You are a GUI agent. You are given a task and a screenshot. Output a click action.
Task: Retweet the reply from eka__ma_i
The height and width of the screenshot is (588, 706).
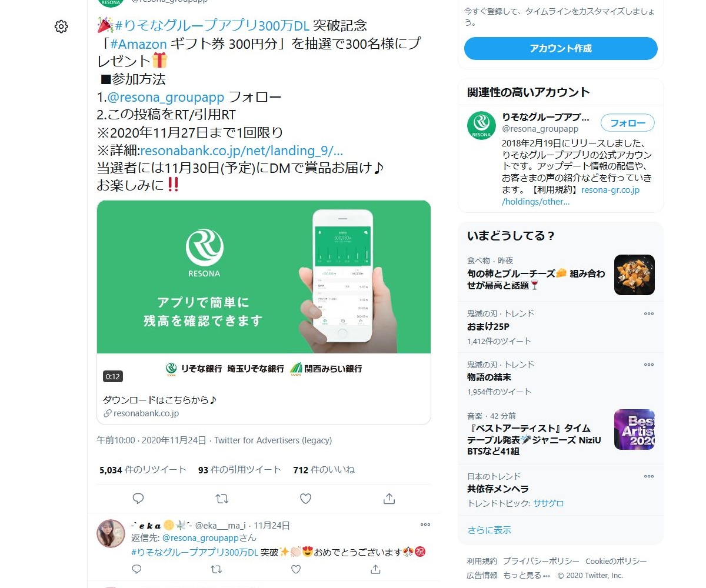click(x=217, y=569)
